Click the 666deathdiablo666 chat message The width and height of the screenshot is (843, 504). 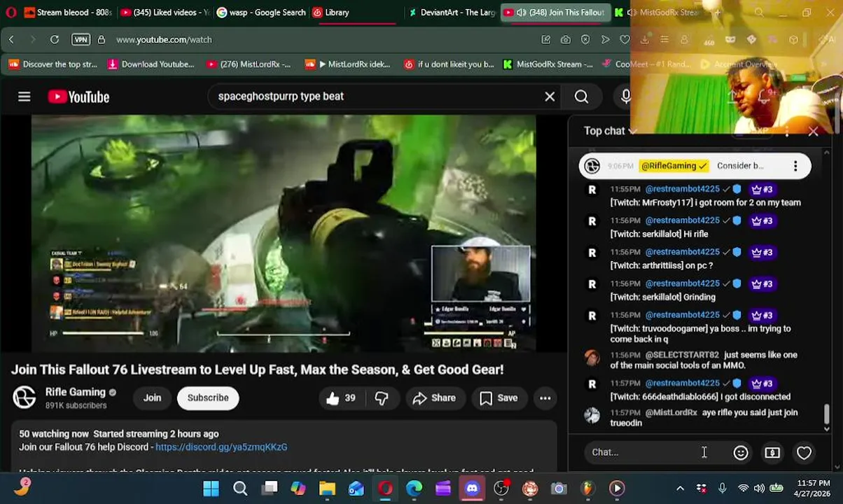[x=700, y=397]
